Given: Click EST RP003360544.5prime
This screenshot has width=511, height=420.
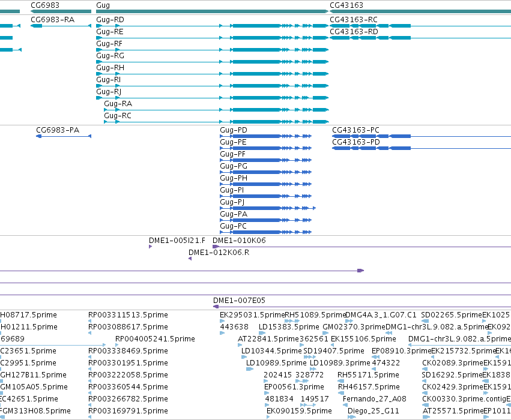Looking at the screenshot, I should 128,387.
